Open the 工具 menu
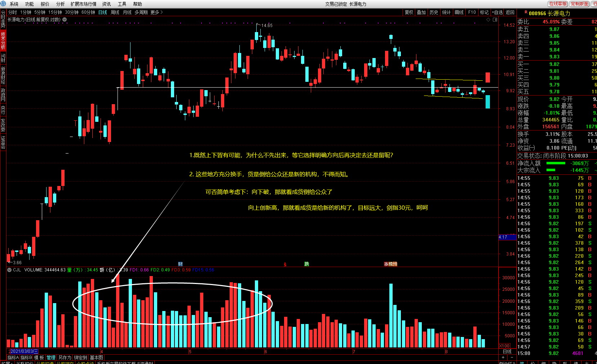 pos(122,4)
